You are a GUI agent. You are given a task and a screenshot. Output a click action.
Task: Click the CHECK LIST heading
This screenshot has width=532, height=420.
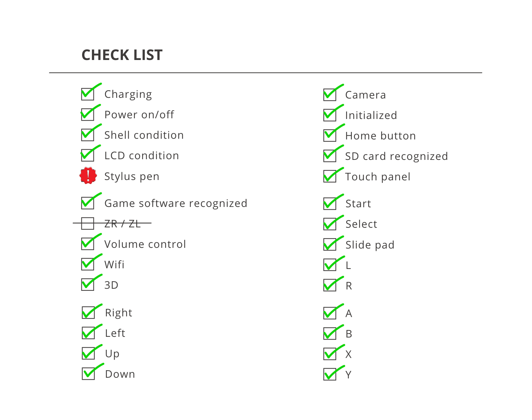122,55
